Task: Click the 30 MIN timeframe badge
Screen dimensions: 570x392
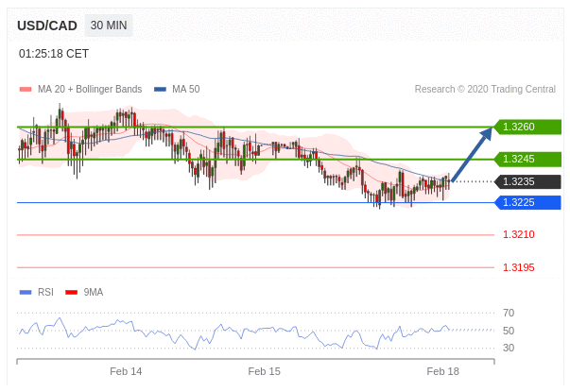Action: point(109,26)
